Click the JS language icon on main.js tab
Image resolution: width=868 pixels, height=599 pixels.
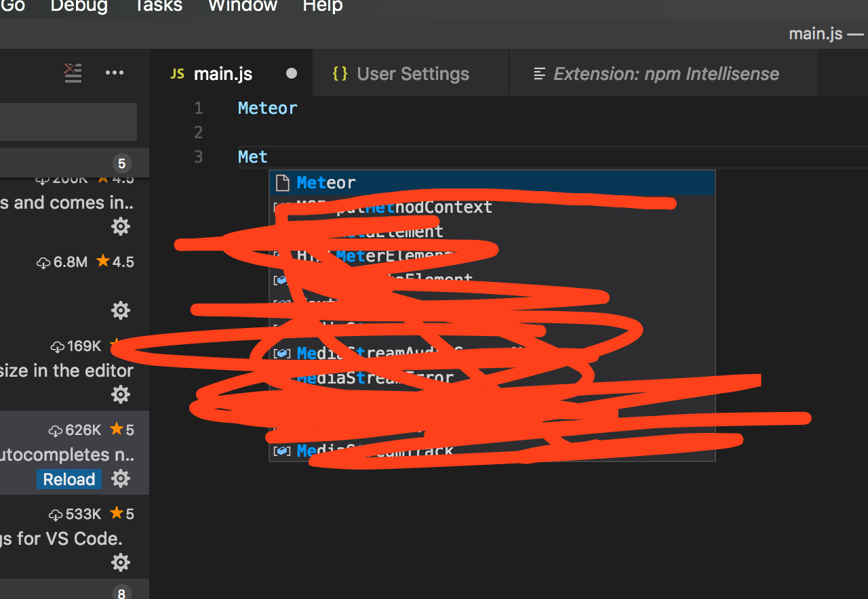pos(176,74)
